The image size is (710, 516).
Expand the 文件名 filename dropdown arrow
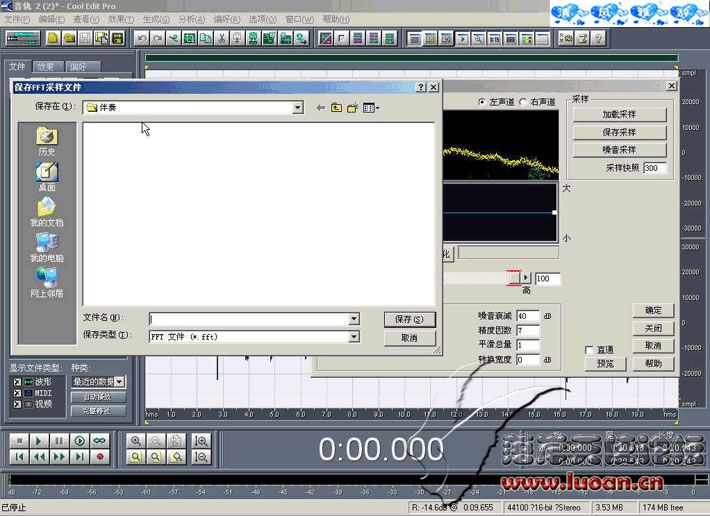pyautogui.click(x=354, y=319)
